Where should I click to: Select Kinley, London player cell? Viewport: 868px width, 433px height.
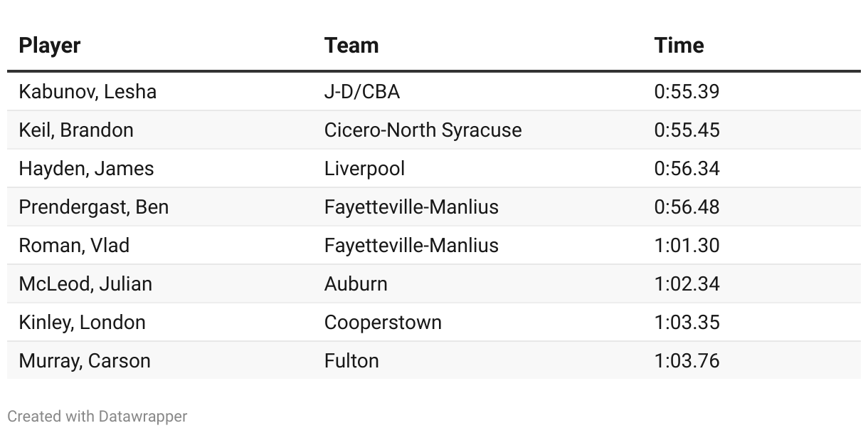pos(82,323)
